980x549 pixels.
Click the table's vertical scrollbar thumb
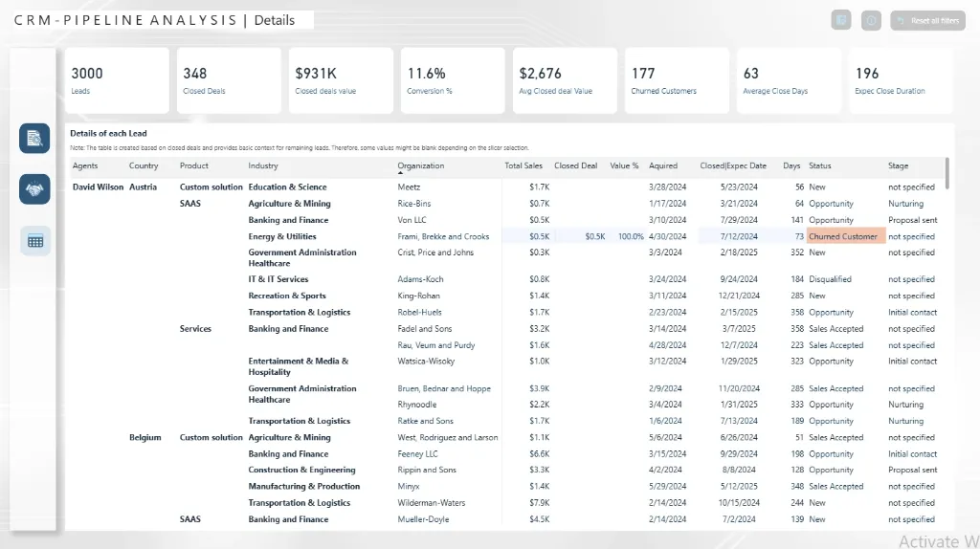(x=947, y=174)
